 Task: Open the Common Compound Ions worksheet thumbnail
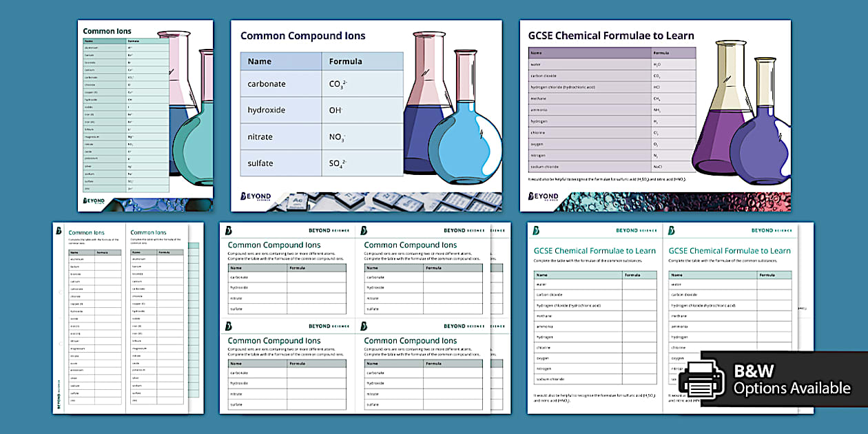364,324
